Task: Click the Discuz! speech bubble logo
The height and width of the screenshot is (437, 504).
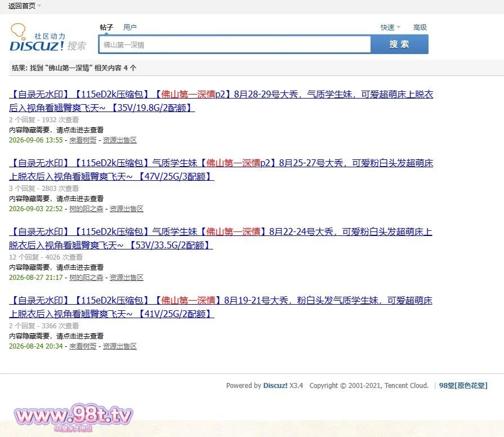Action: pyautogui.click(x=48, y=38)
